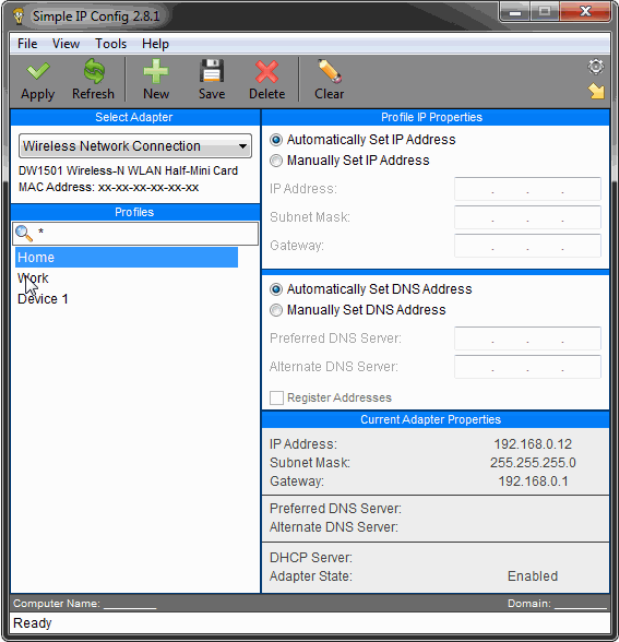
Task: Click the Save floppy disk icon
Action: (x=212, y=71)
